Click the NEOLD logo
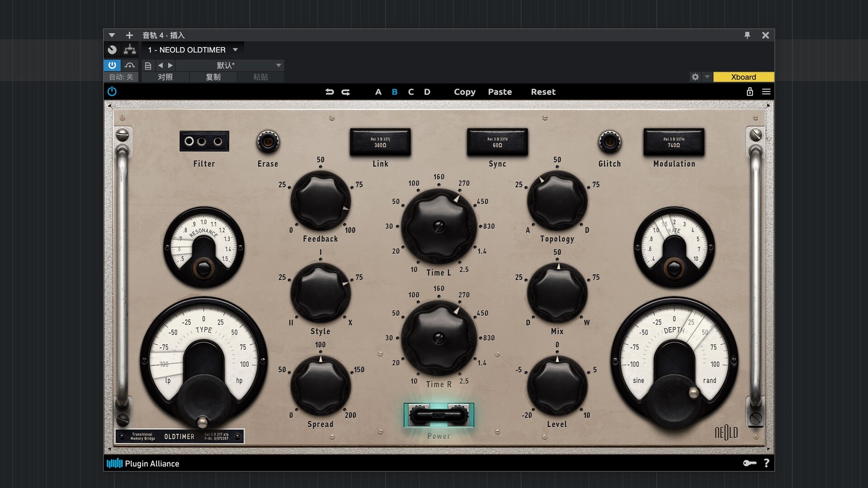The image size is (868, 488). [x=726, y=432]
